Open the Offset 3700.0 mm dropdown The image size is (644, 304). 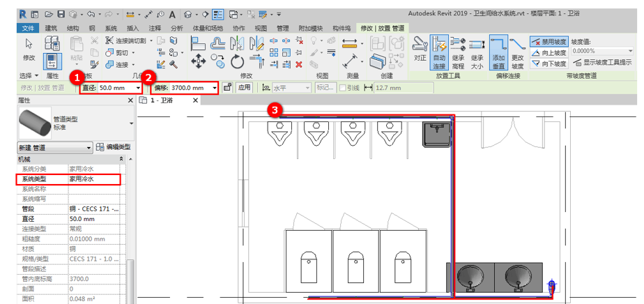click(x=215, y=88)
